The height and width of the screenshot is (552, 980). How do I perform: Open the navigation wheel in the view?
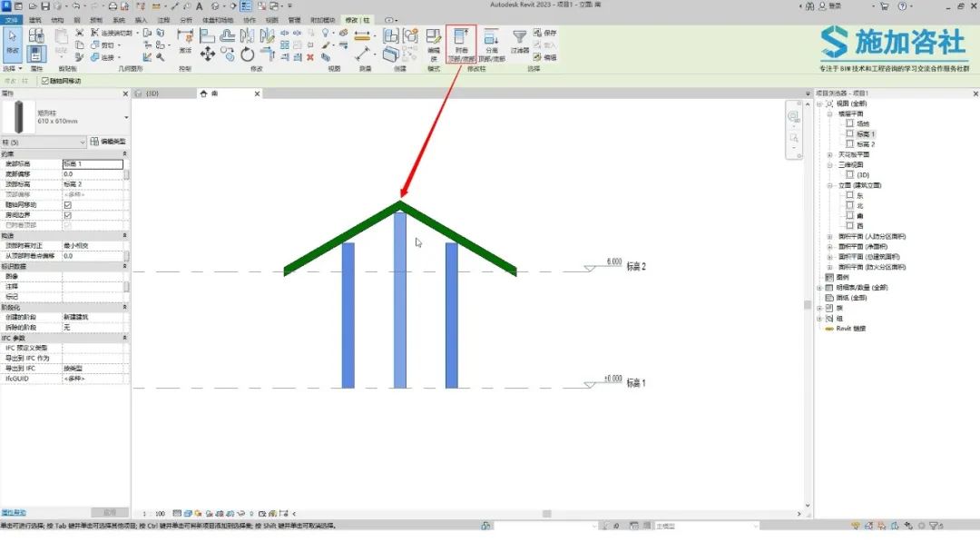794,117
